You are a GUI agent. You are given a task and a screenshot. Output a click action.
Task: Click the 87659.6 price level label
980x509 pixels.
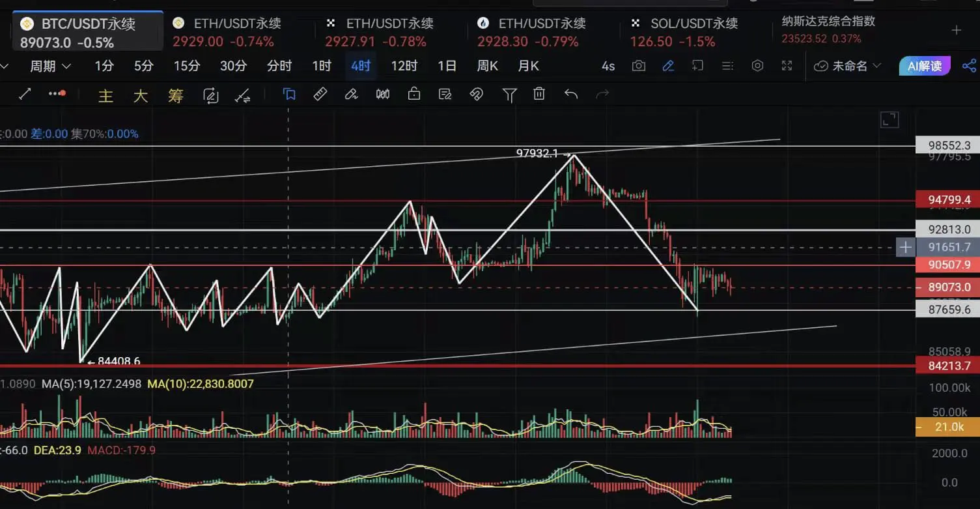pos(948,310)
